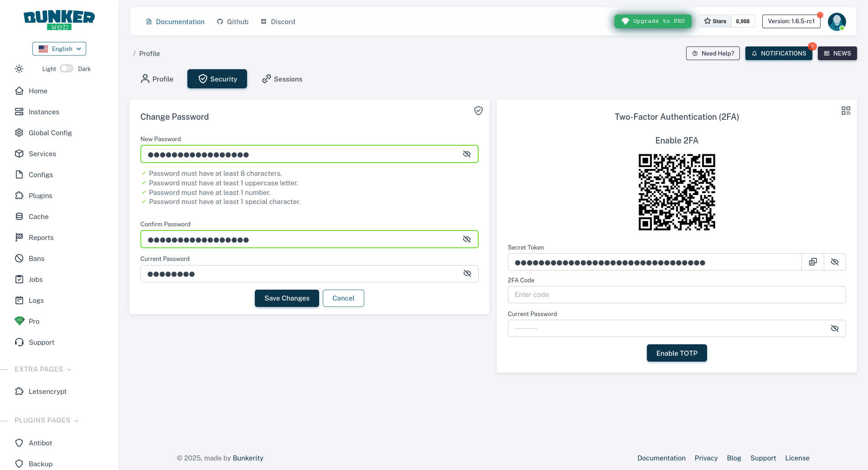The image size is (868, 470).
Task: Click the Save Changes button
Action: (287, 298)
